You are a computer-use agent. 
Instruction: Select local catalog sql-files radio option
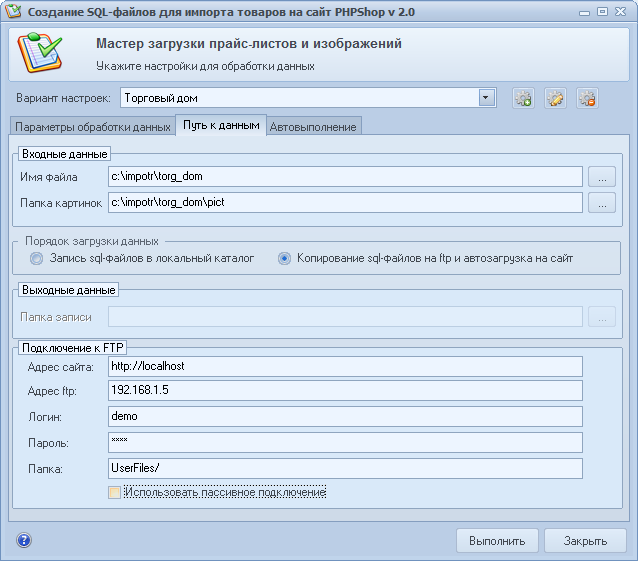[36, 258]
